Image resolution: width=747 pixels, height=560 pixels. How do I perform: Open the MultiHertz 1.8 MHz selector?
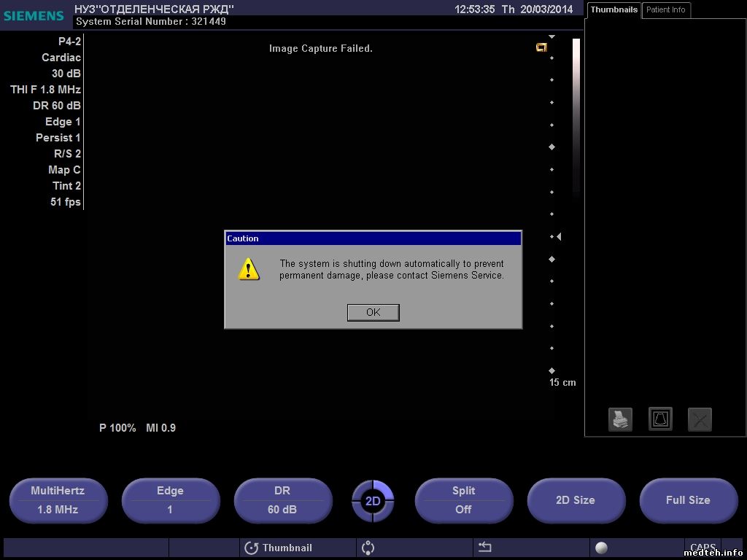tap(58, 500)
